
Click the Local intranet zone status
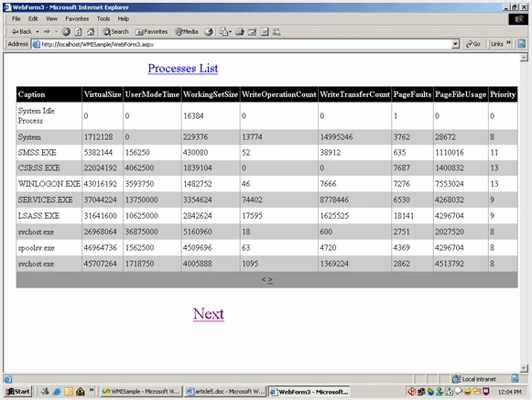[474, 379]
